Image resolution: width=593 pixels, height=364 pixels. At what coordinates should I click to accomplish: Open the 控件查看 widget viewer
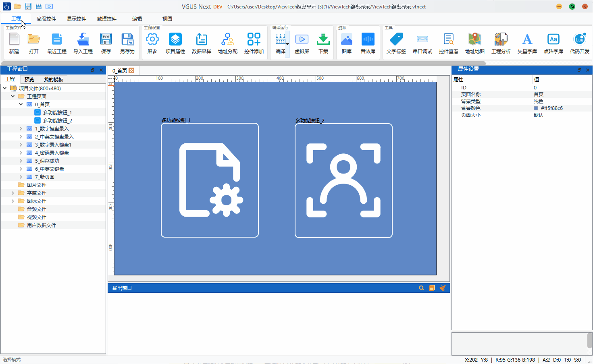click(x=449, y=43)
